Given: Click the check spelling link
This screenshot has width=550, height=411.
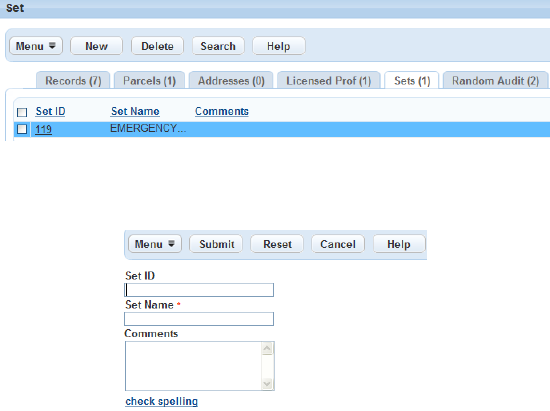Looking at the screenshot, I should point(161,401).
